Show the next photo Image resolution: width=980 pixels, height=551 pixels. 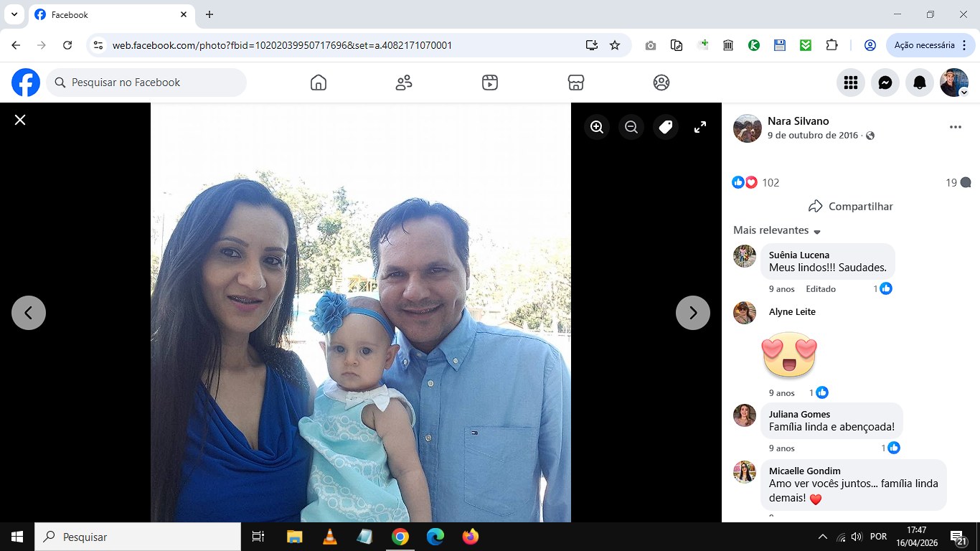[693, 313]
